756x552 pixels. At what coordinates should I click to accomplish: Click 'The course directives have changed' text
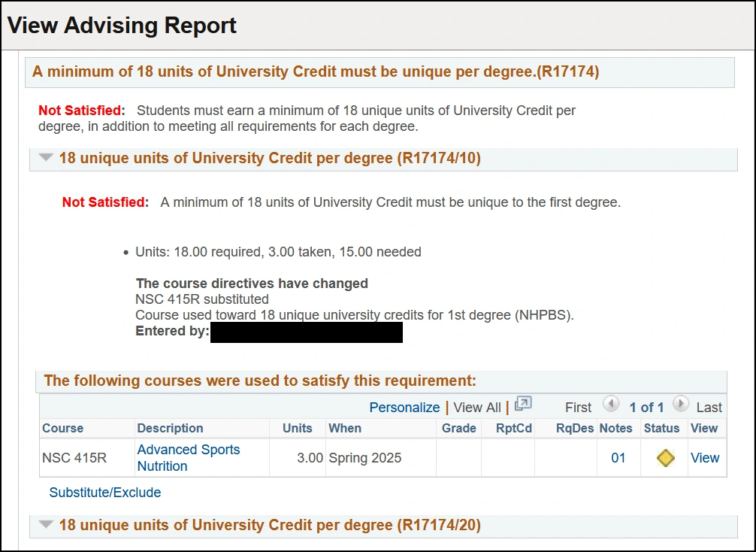(x=252, y=284)
